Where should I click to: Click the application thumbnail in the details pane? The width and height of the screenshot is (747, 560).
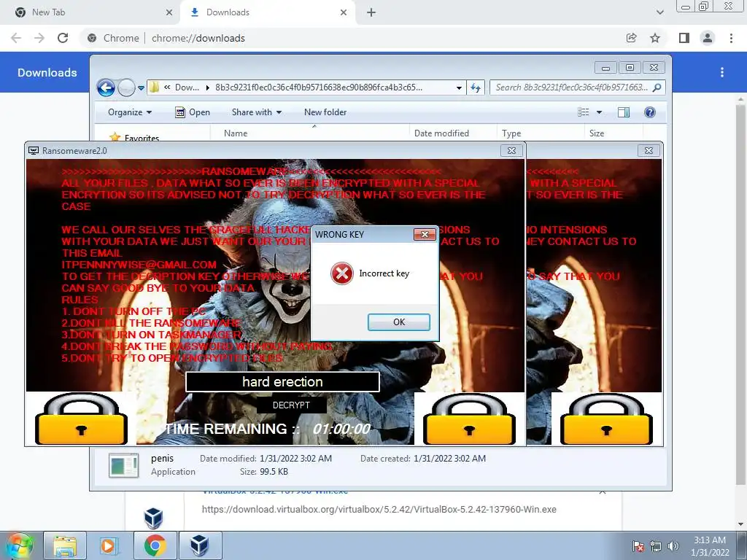point(124,465)
